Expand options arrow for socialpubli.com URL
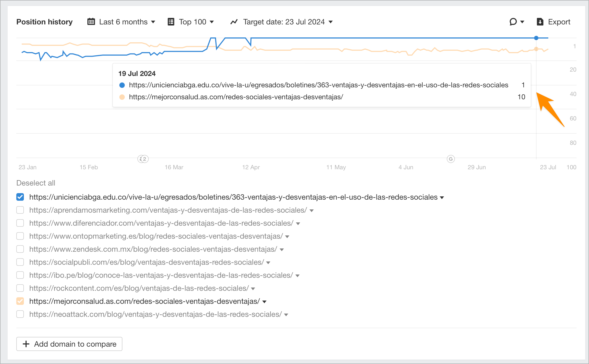Viewport: 589px width, 364px height. coord(268,263)
